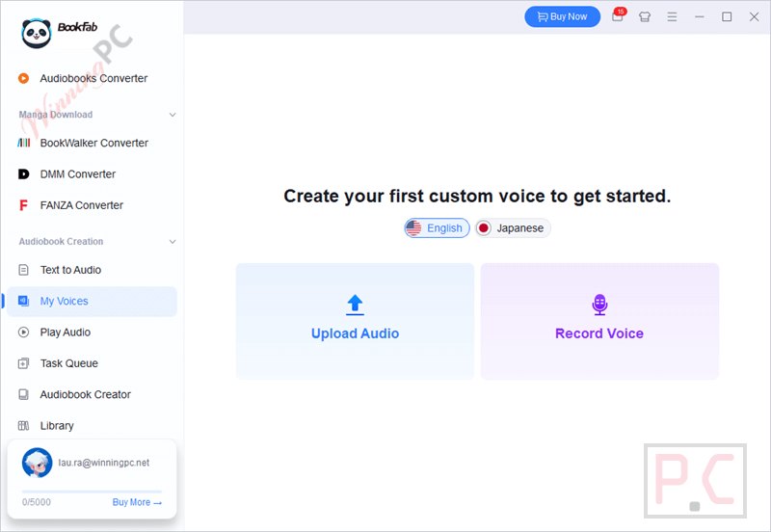Follow the Buy More link
771x532 pixels.
point(137,502)
